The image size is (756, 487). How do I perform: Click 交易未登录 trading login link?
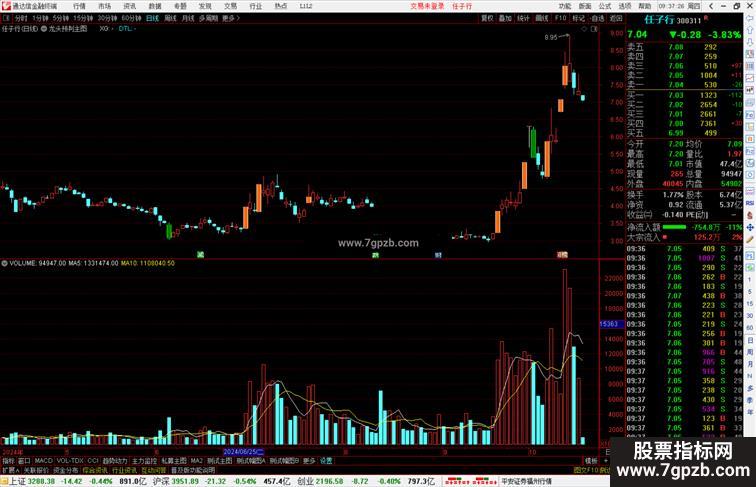(x=427, y=6)
